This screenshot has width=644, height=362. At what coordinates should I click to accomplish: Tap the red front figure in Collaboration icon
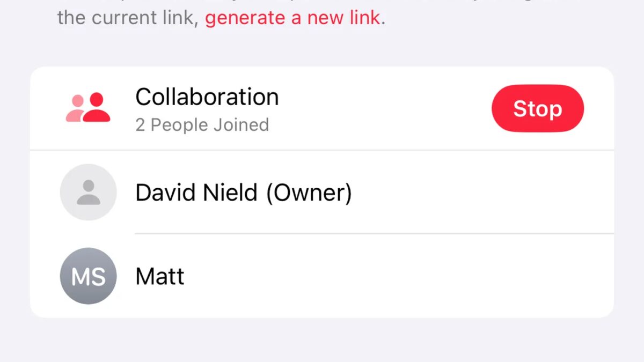click(97, 107)
